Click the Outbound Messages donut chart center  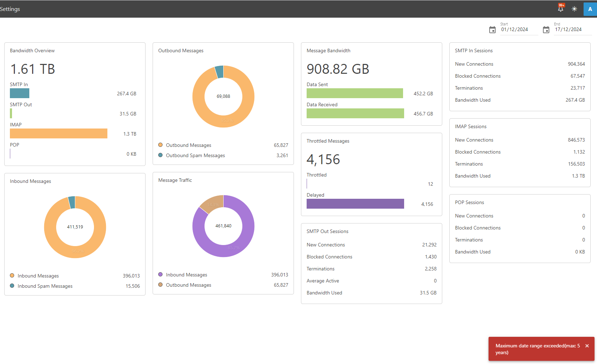(x=223, y=96)
